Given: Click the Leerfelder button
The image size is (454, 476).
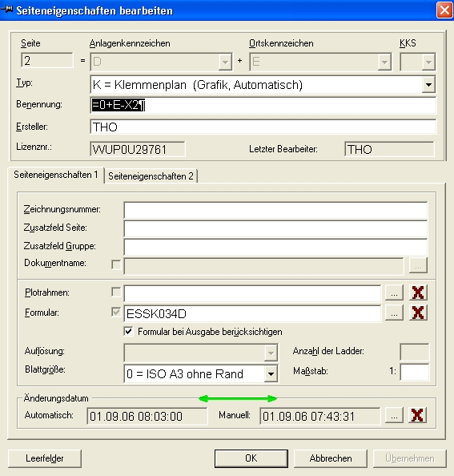Looking at the screenshot, I should [x=45, y=458].
